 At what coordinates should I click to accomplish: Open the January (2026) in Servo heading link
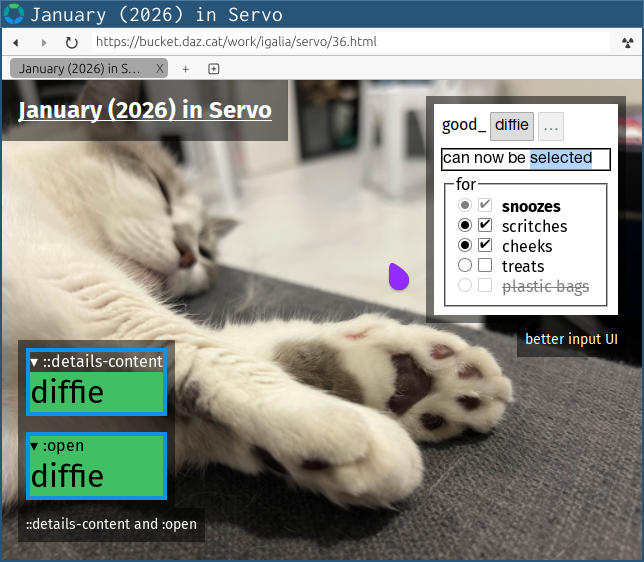click(145, 110)
